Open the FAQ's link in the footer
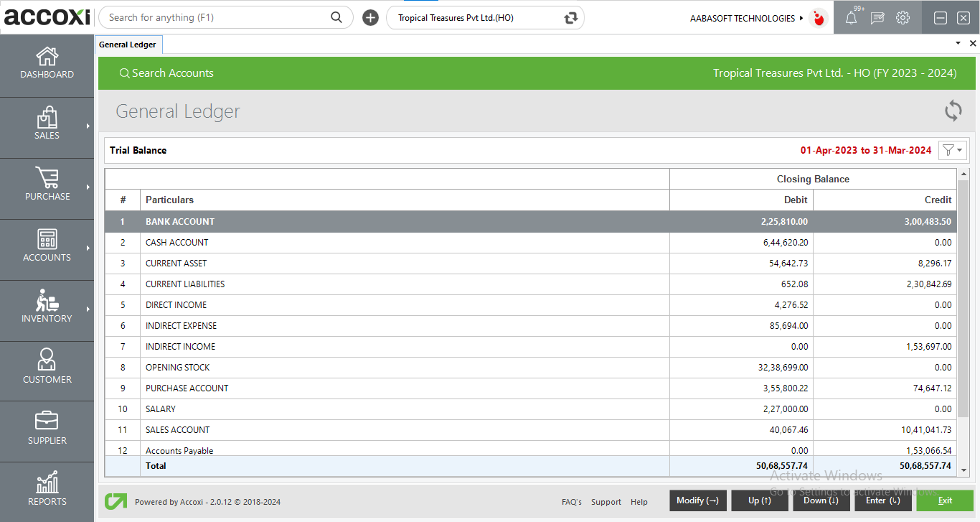The height and width of the screenshot is (522, 980). click(572, 502)
